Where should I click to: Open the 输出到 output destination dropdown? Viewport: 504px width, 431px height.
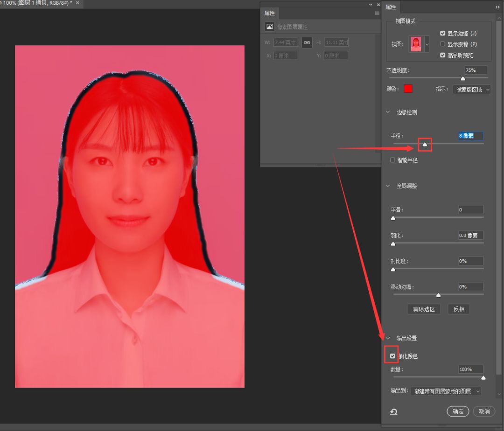446,391
